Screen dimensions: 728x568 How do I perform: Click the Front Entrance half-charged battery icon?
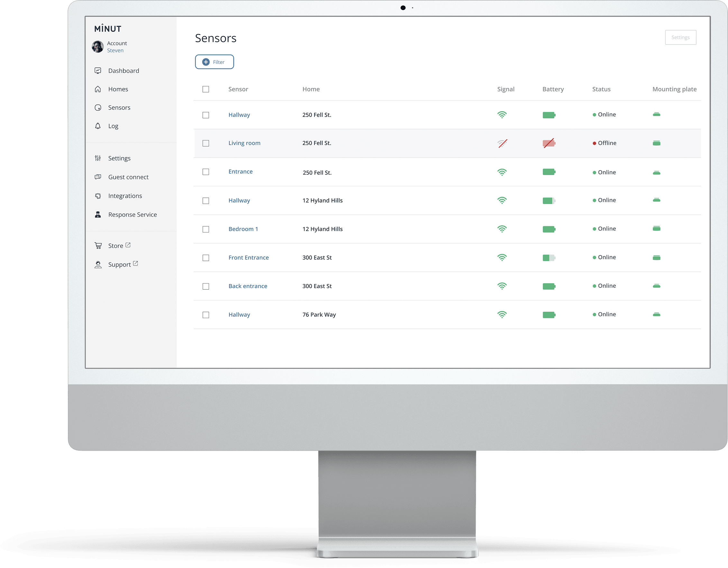pos(549,258)
